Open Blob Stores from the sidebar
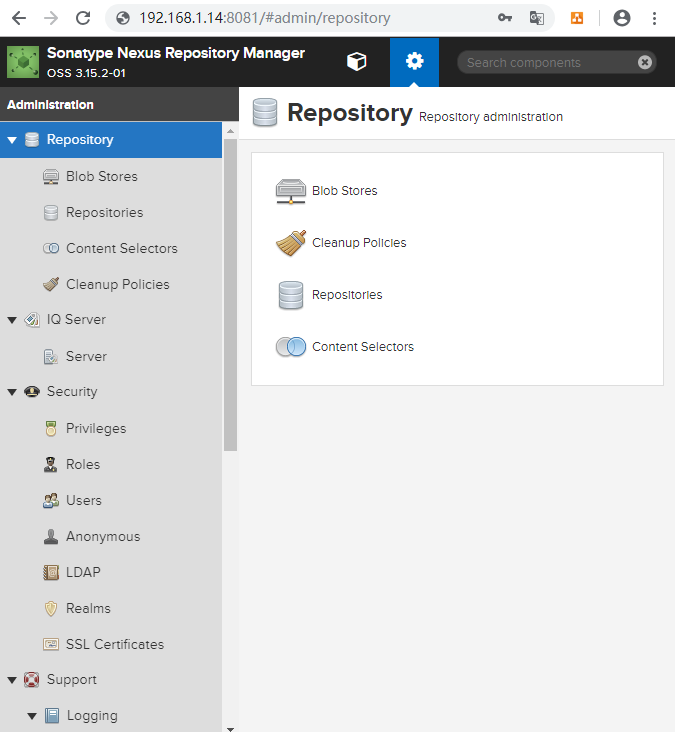This screenshot has height=732, width=675. pyautogui.click(x=102, y=176)
